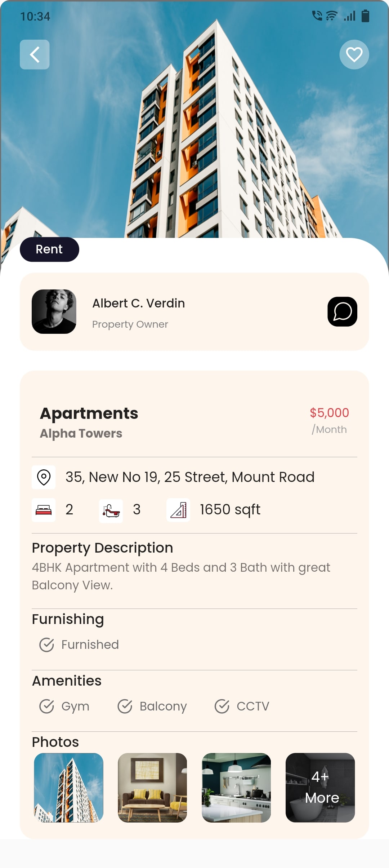This screenshot has width=389, height=868.
Task: Toggle the CCTV amenity checkmark
Action: pyautogui.click(x=222, y=706)
